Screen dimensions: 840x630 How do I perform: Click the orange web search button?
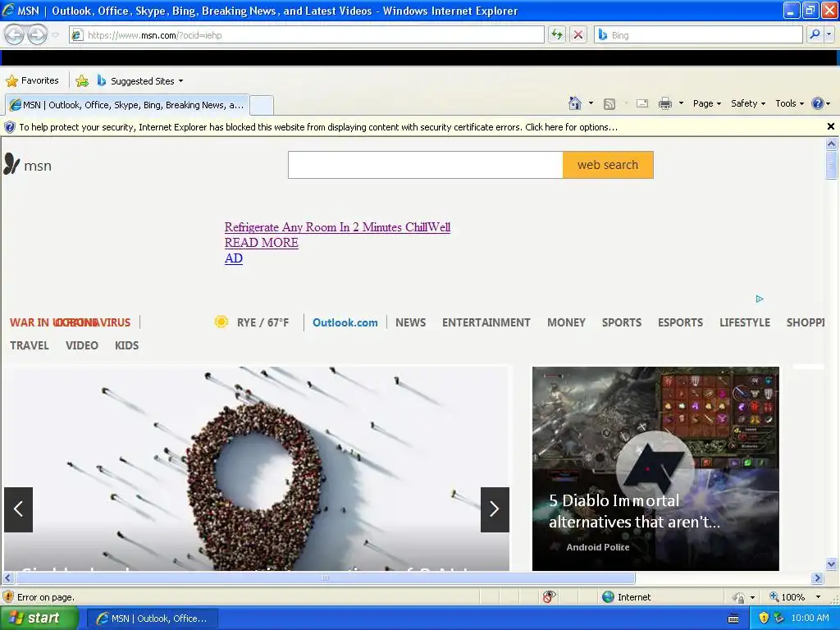[608, 165]
